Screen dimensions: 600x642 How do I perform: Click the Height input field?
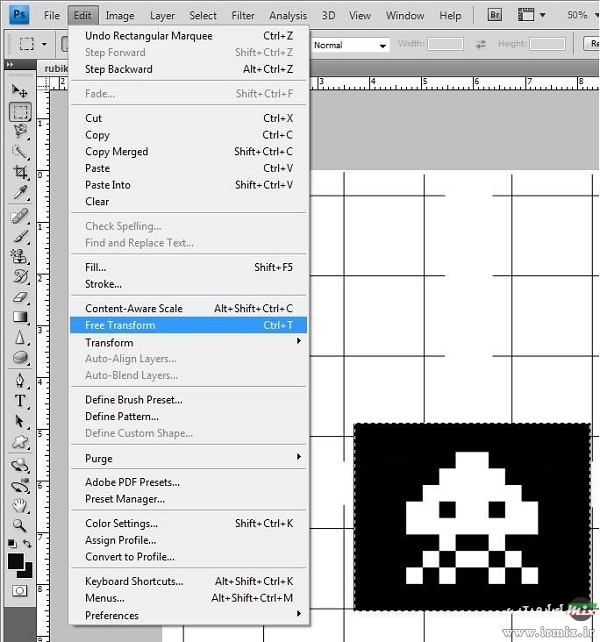(547, 43)
